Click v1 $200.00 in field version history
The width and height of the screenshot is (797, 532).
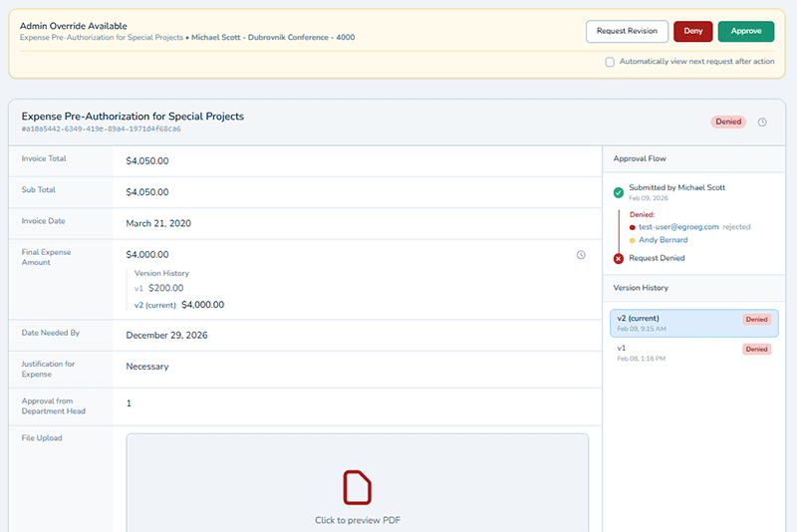[x=158, y=288]
